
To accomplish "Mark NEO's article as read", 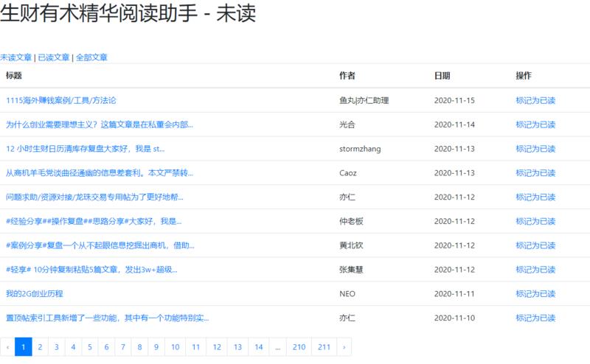I will pos(535,294).
